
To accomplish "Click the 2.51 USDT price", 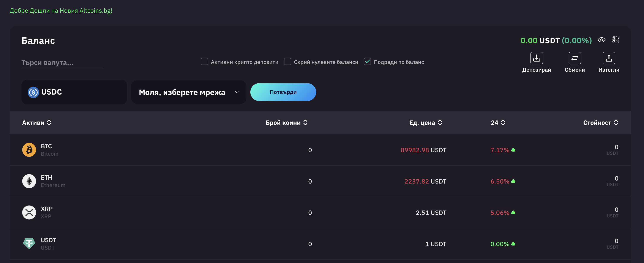I will point(431,212).
